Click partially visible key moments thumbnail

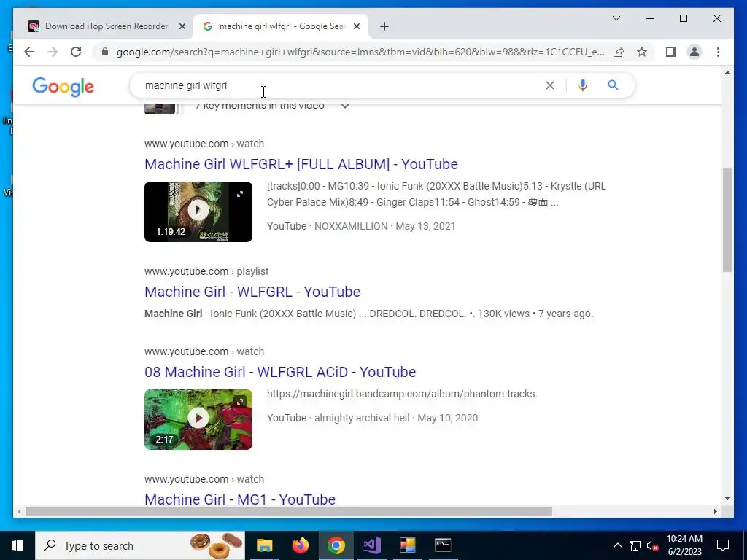click(x=160, y=109)
